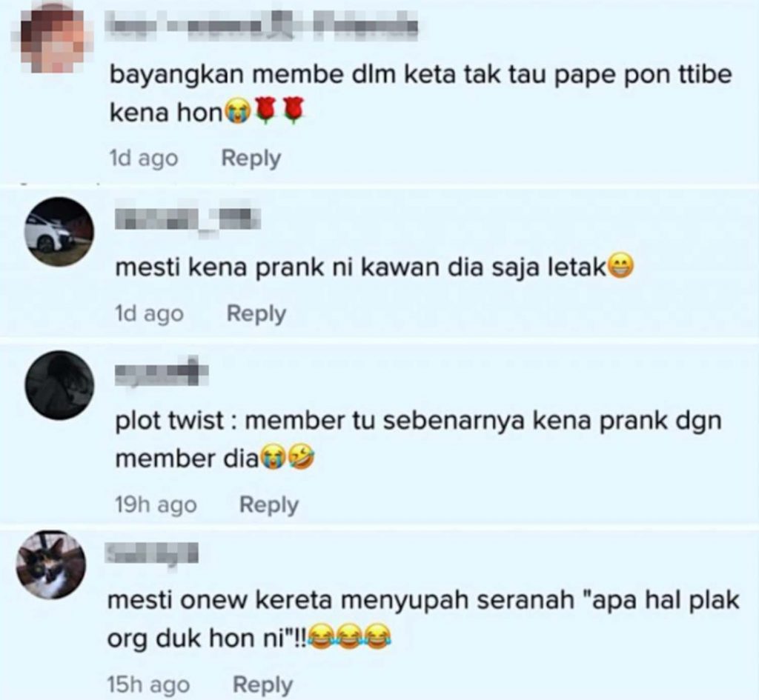Image resolution: width=759 pixels, height=700 pixels.
Task: Select the 'bayangkan membe dlm keta' comment text
Action: click(421, 94)
